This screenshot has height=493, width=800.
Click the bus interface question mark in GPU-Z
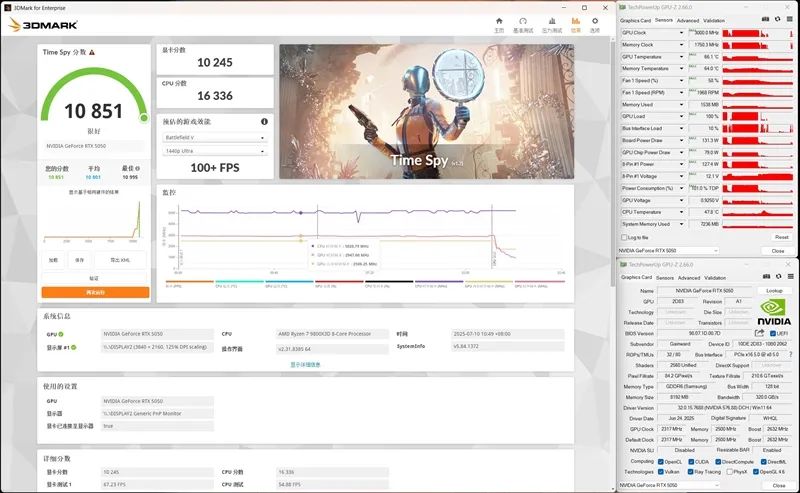(x=791, y=354)
